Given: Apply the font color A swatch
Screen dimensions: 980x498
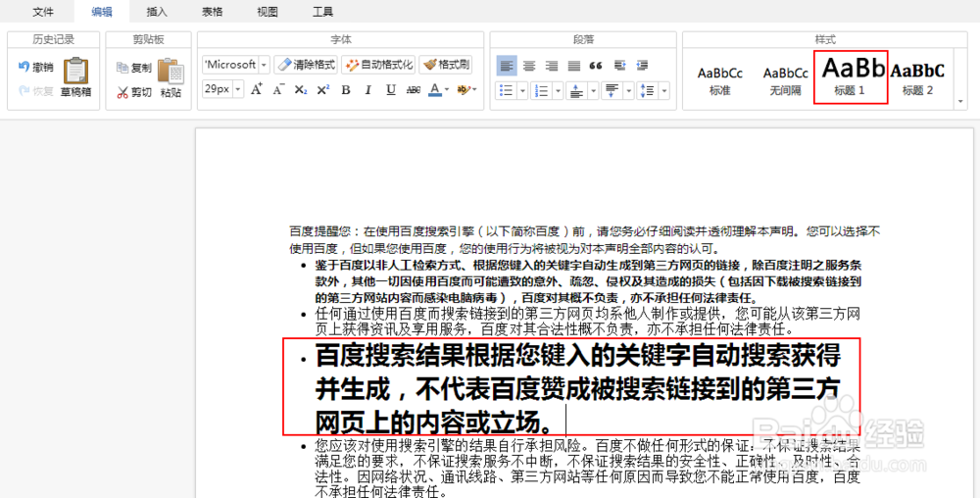Looking at the screenshot, I should (x=435, y=90).
